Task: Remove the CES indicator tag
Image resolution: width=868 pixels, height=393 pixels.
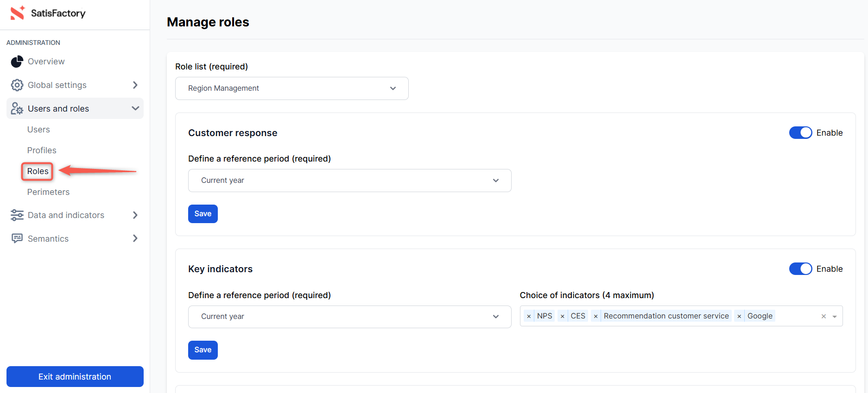Action: 562,316
